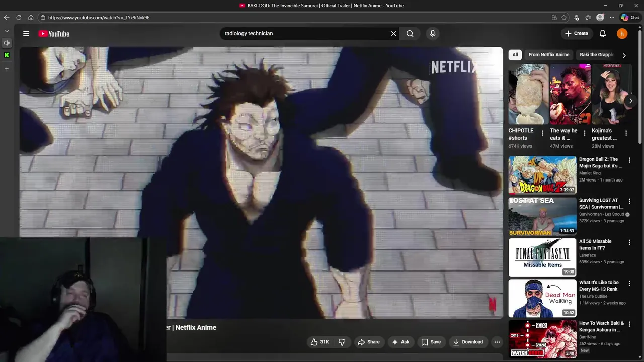This screenshot has width=644, height=362.
Task: Open the orange 'h' account avatar
Action: coord(622,34)
